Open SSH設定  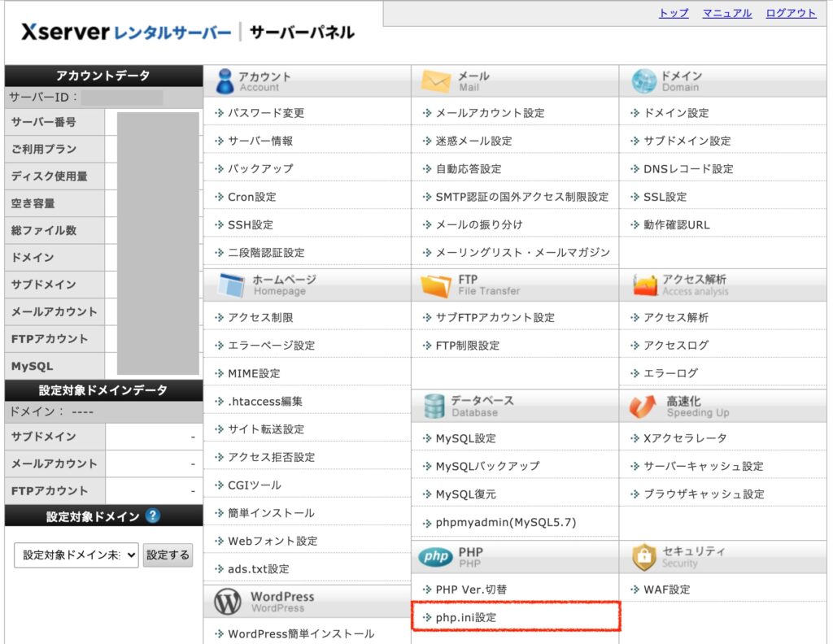[x=251, y=224]
